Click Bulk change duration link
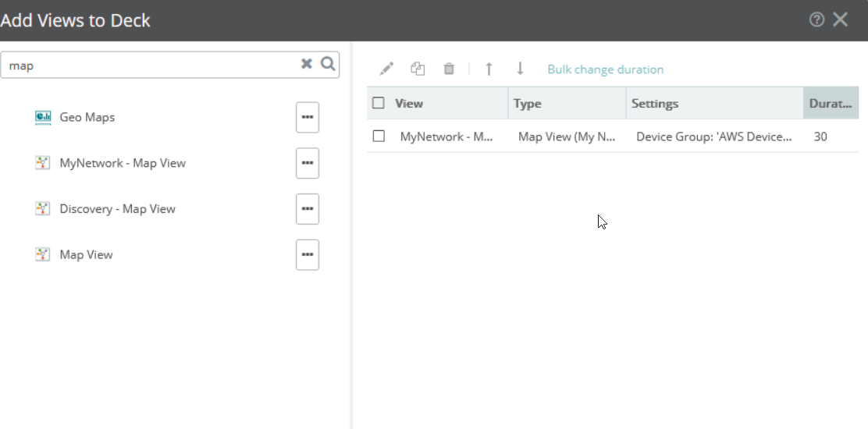 tap(606, 69)
